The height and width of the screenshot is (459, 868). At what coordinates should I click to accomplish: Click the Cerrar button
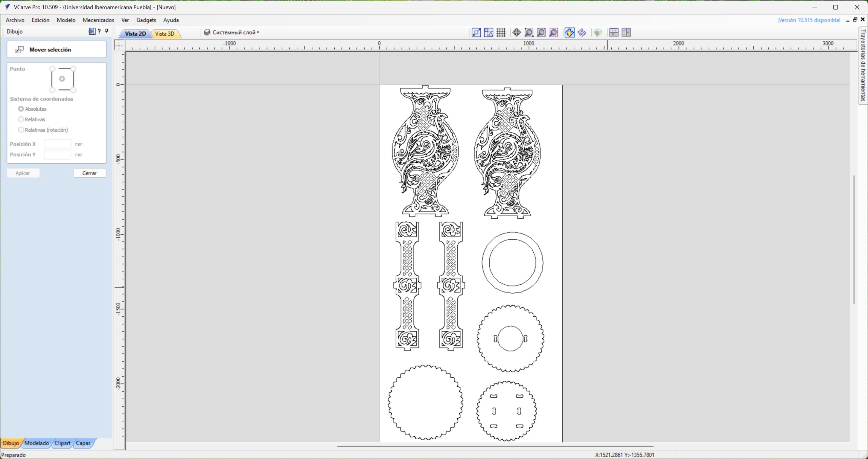90,173
